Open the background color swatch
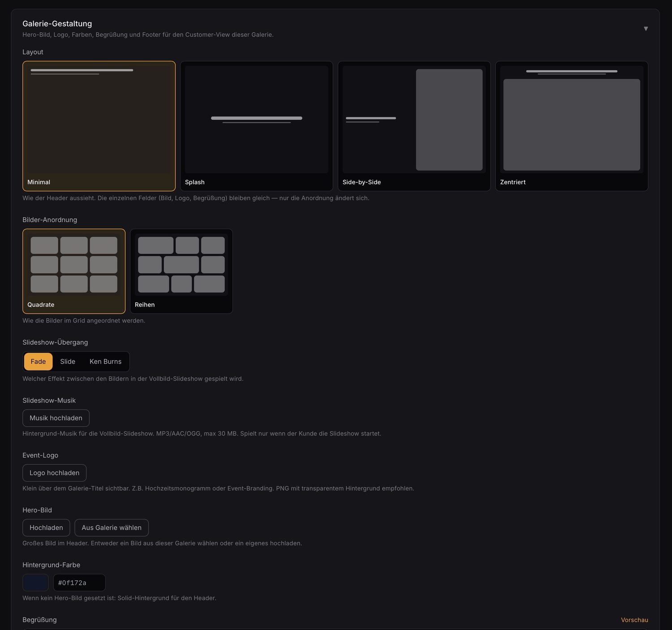Image resolution: width=672 pixels, height=630 pixels. [35, 583]
